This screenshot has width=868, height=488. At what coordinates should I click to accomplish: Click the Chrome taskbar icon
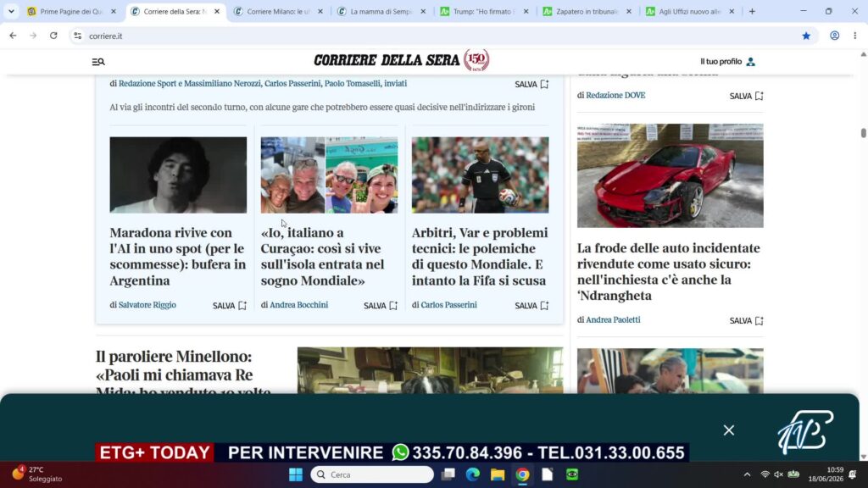pyautogui.click(x=522, y=474)
